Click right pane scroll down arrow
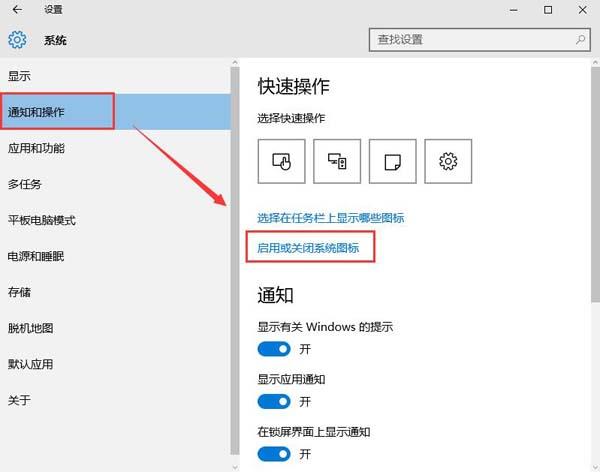Image resolution: width=600 pixels, height=472 pixels. 595,467
